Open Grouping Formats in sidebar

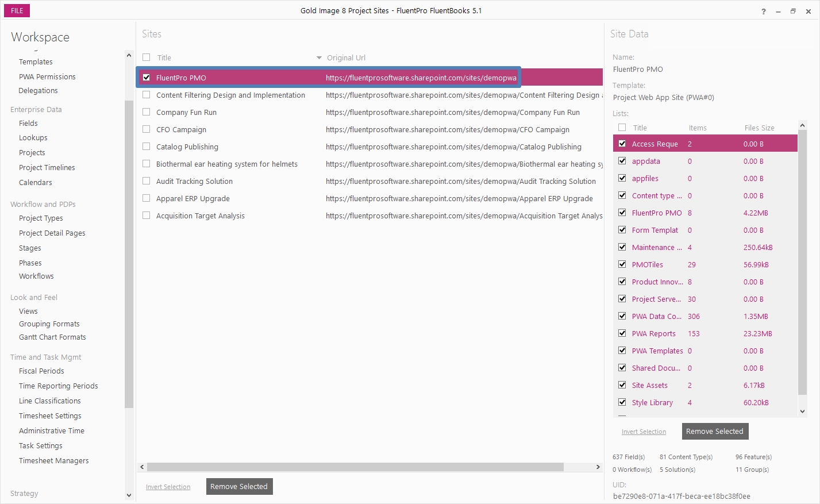[49, 324]
